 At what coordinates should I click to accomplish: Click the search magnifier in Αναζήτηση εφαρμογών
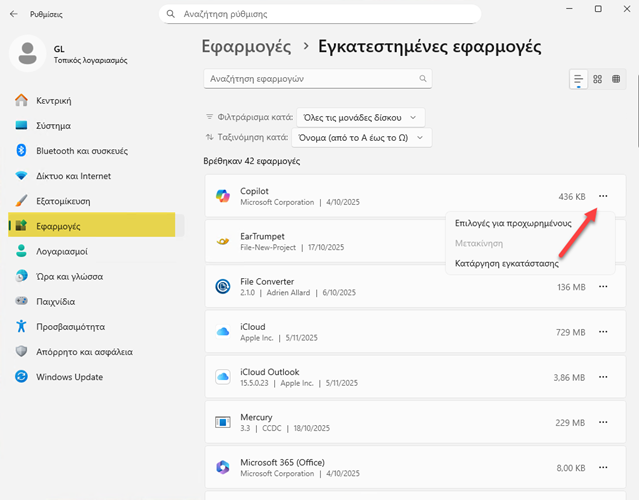pyautogui.click(x=422, y=78)
